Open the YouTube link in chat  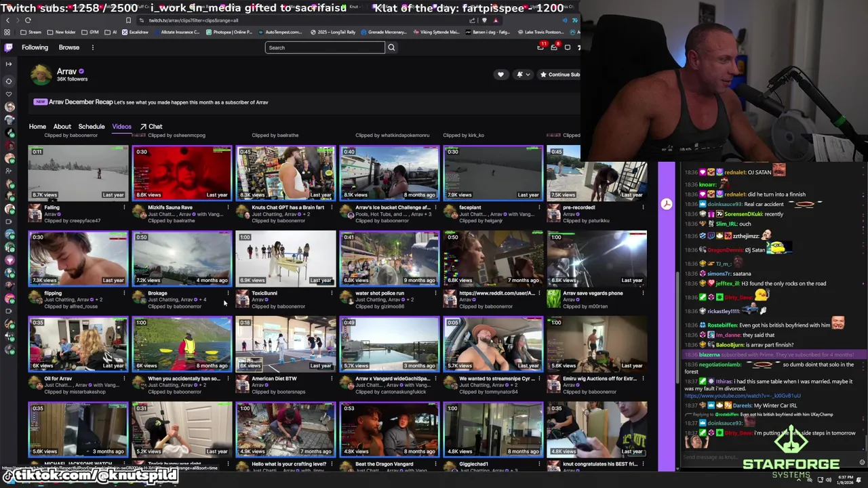pyautogui.click(x=743, y=396)
